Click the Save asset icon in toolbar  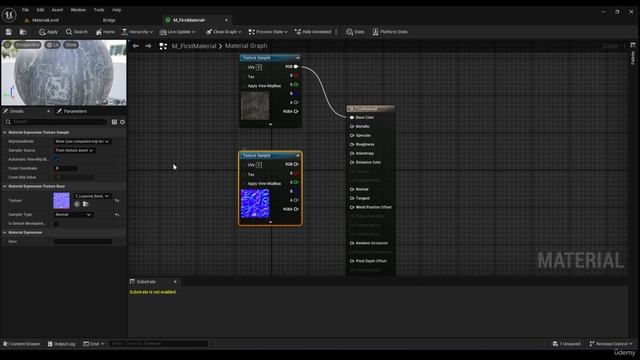(9, 32)
